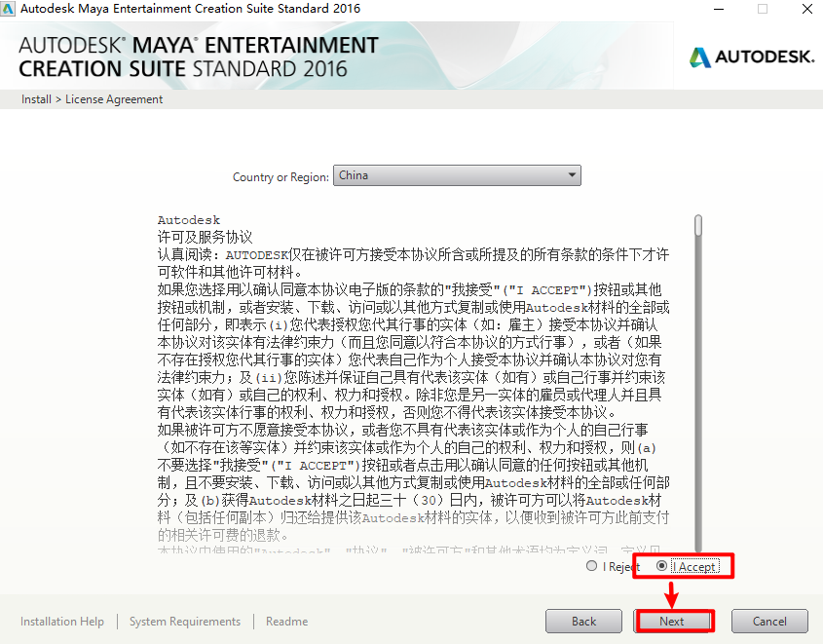Open the Country or Region dropdown

(457, 176)
